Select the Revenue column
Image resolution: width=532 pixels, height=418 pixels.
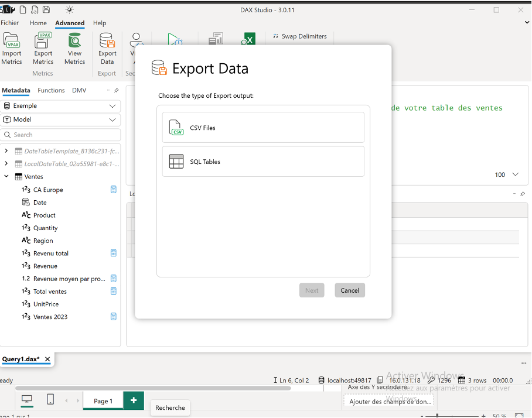45,266
